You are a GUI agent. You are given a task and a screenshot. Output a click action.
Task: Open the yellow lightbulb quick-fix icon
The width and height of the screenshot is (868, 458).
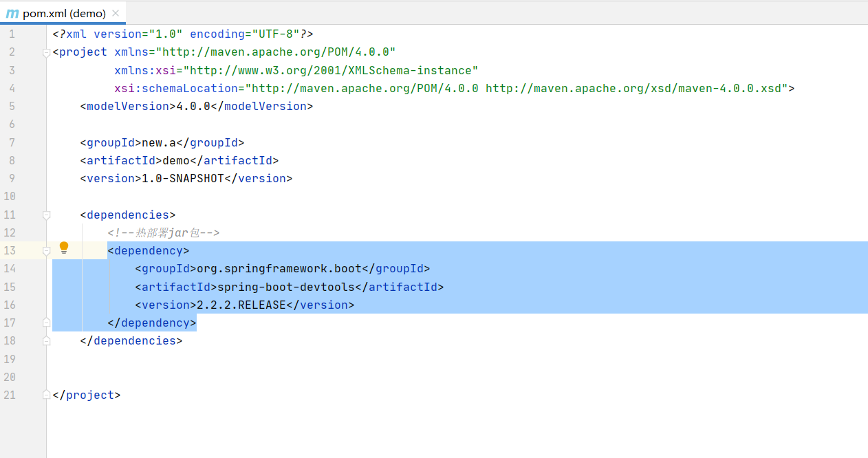pyautogui.click(x=64, y=248)
